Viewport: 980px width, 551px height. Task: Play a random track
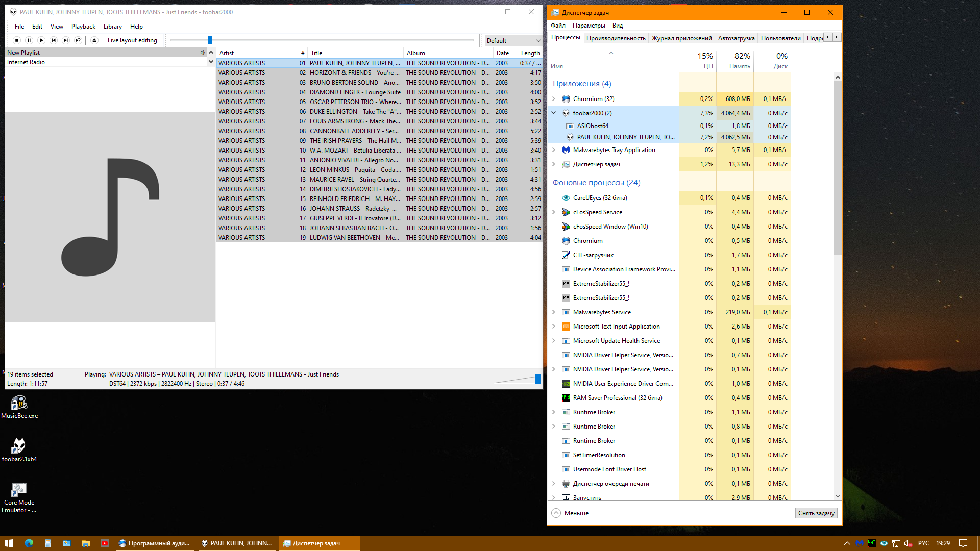pyautogui.click(x=78, y=40)
